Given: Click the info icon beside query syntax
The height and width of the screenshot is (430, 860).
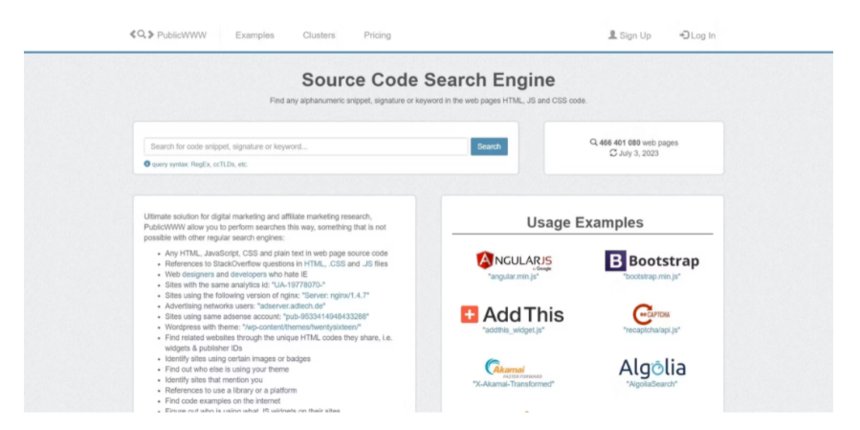Looking at the screenshot, I should [x=147, y=163].
